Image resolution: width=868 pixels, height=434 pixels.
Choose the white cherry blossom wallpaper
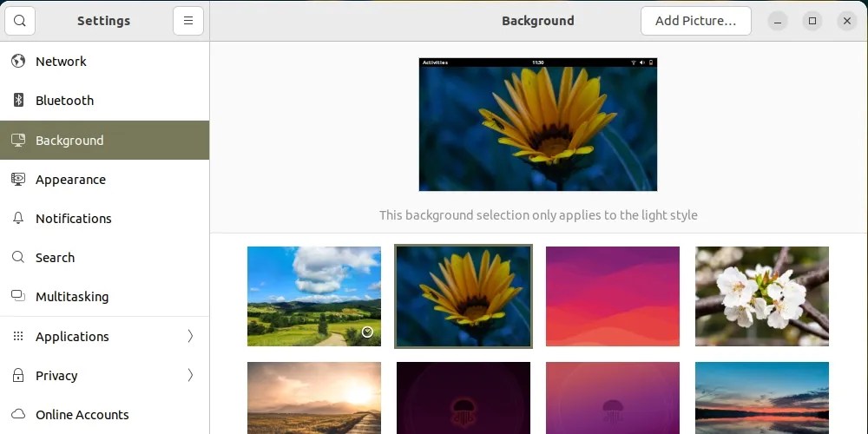point(762,296)
